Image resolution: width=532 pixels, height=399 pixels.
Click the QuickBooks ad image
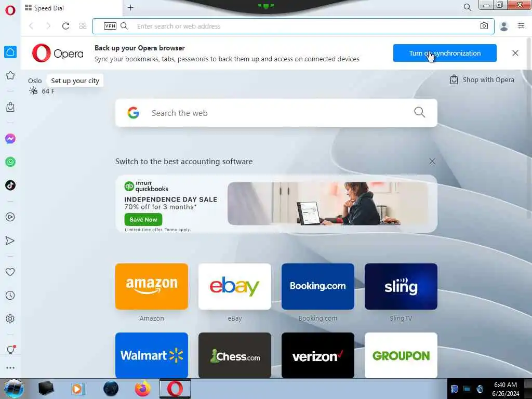(328, 204)
